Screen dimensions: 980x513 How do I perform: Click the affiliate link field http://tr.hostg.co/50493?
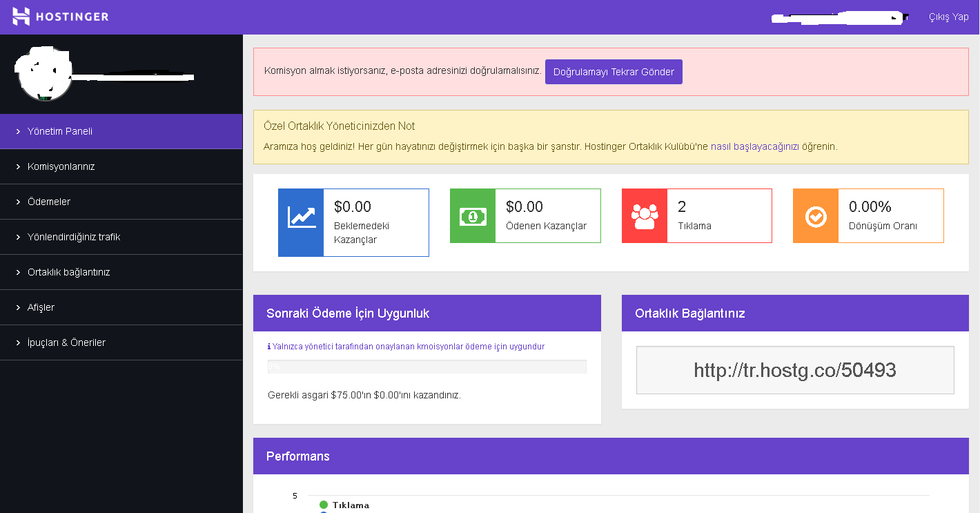tap(795, 370)
